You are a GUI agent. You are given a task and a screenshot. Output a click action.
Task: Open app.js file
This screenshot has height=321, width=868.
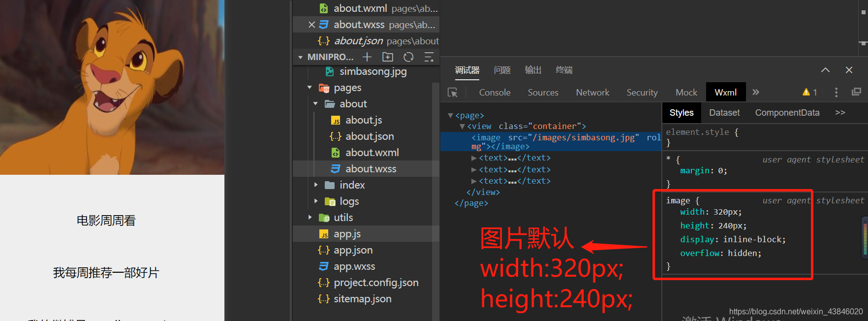347,234
